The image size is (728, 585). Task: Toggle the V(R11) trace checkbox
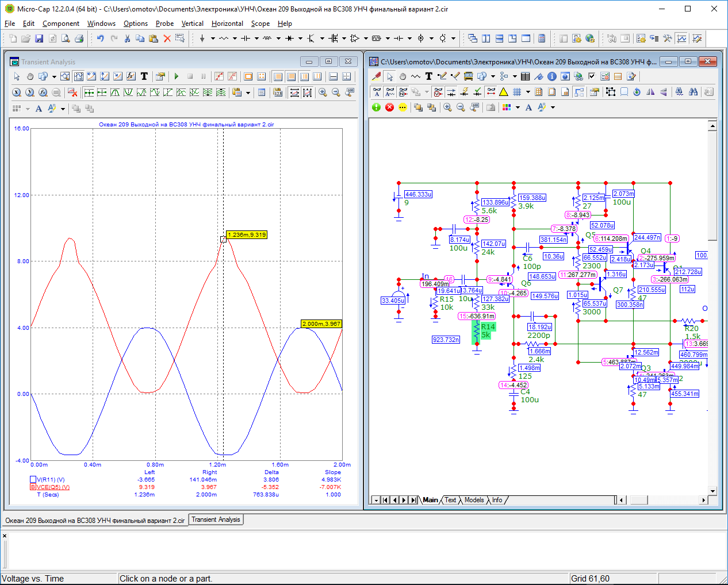(x=33, y=479)
